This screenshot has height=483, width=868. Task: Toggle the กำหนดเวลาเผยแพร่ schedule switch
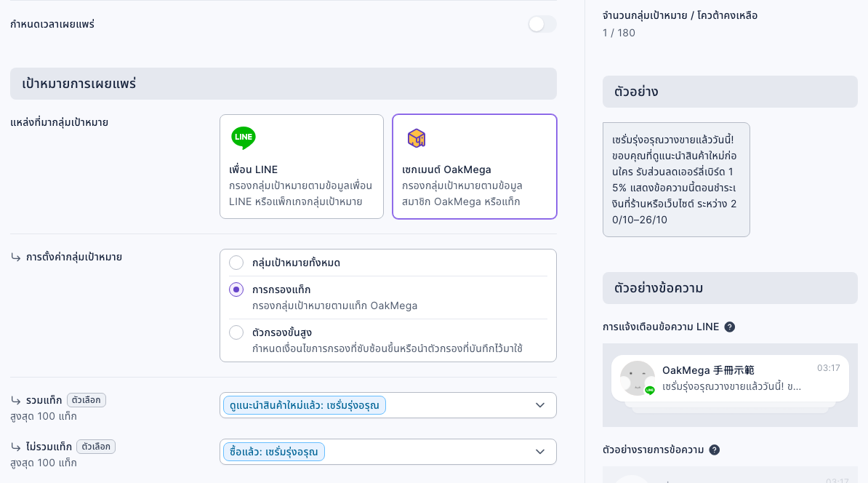coord(542,24)
